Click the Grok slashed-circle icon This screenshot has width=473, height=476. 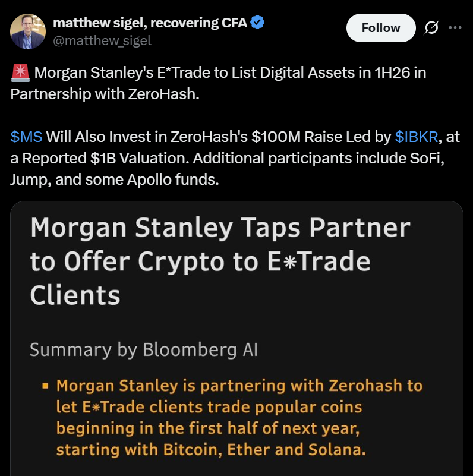point(432,28)
